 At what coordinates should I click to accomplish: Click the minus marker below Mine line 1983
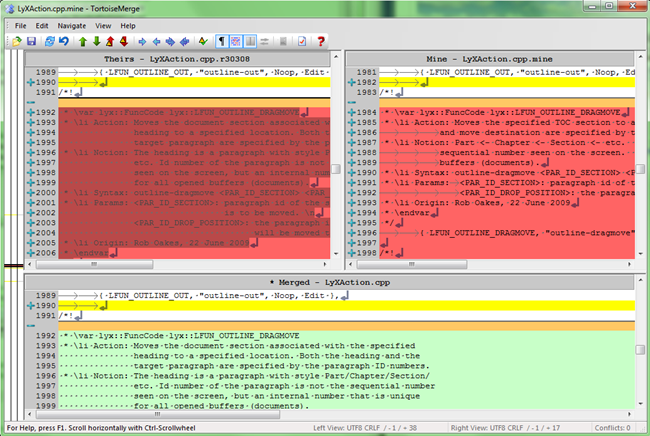[352, 102]
